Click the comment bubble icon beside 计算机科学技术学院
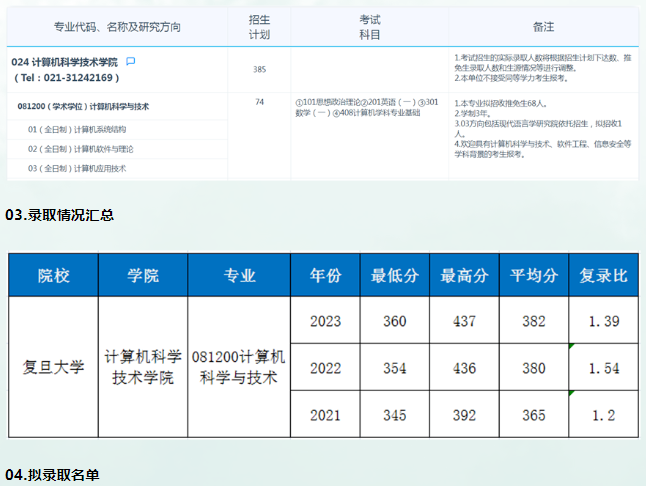Image resolution: width=646 pixels, height=486 pixels. pyautogui.click(x=131, y=61)
